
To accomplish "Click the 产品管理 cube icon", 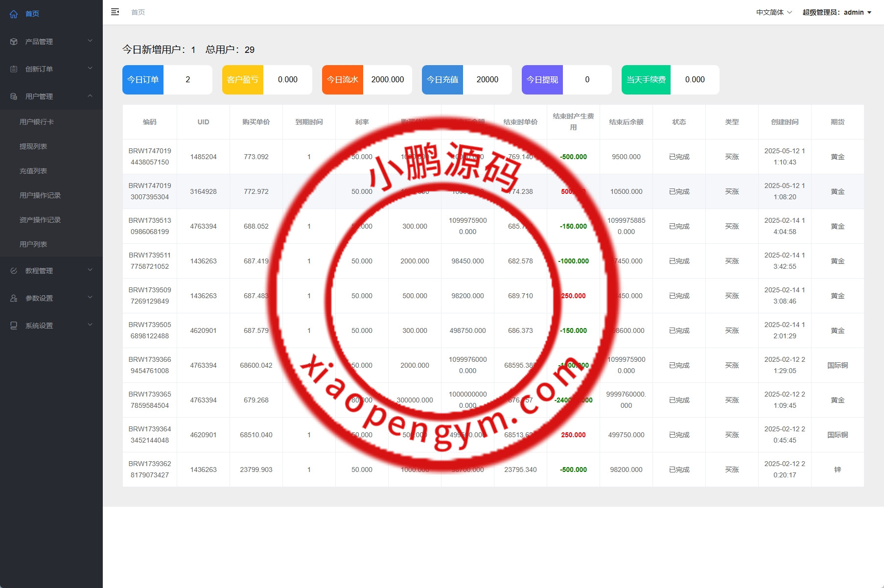I will [14, 42].
